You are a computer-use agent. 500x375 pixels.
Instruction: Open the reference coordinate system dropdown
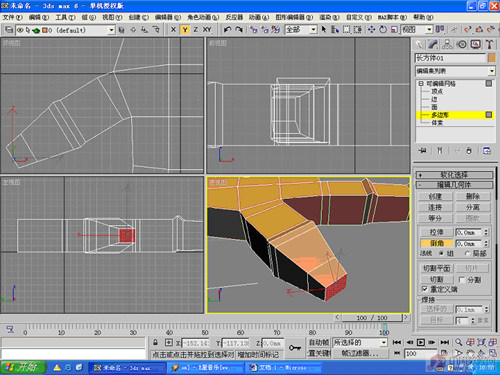429,30
